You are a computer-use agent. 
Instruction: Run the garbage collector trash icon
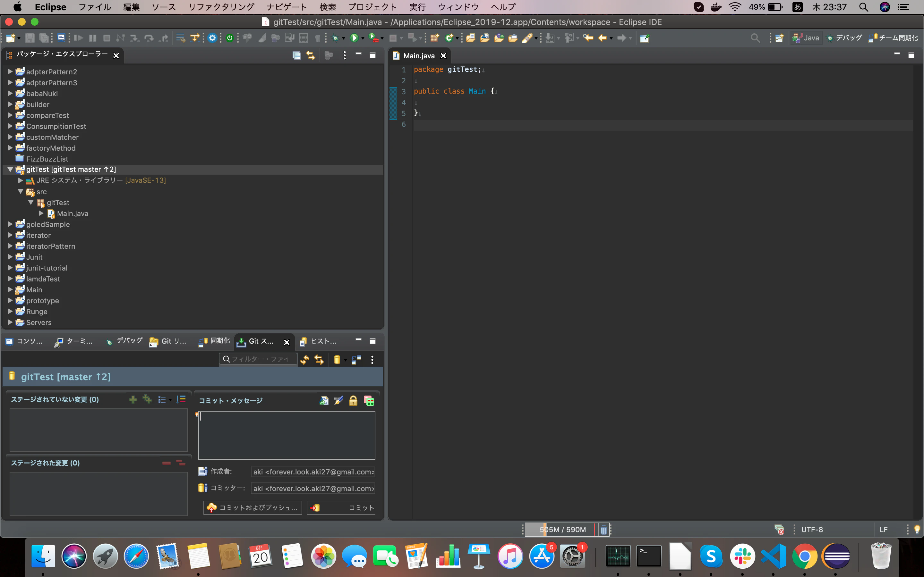(x=603, y=530)
